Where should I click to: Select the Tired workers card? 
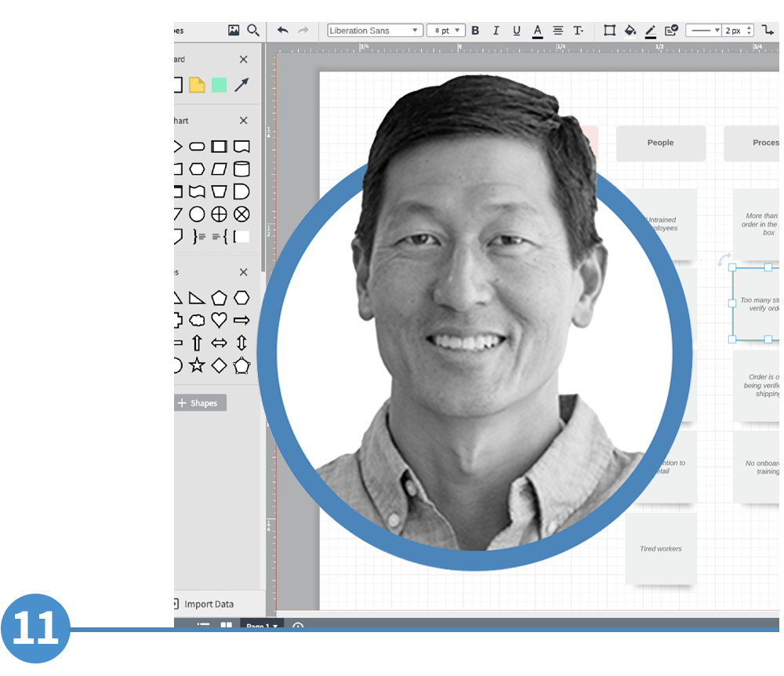[660, 549]
